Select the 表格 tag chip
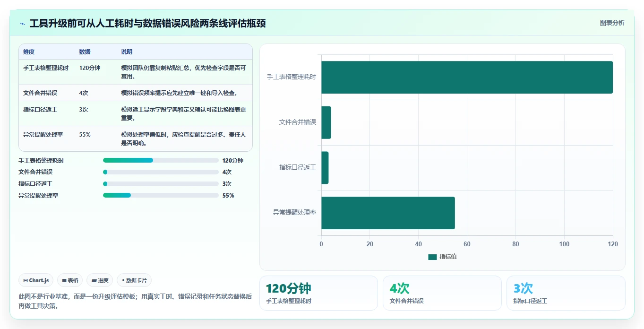The height and width of the screenshot is (329, 644). 70,280
